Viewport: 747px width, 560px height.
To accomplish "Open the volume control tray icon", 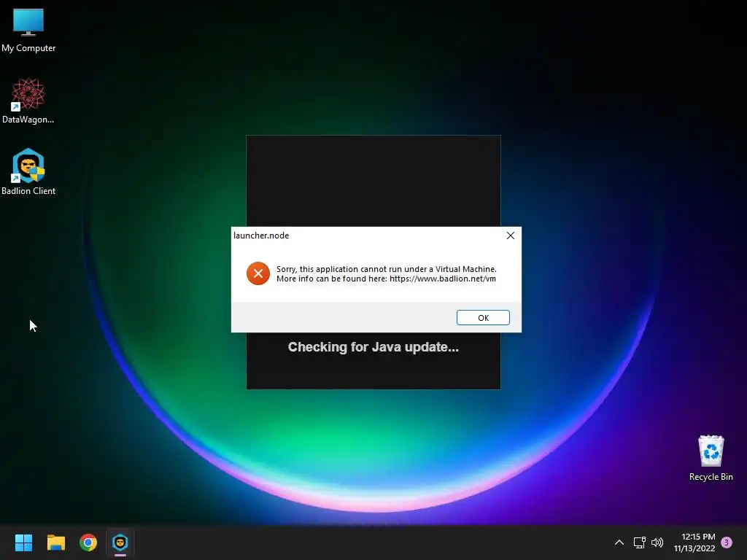I will coord(657,542).
